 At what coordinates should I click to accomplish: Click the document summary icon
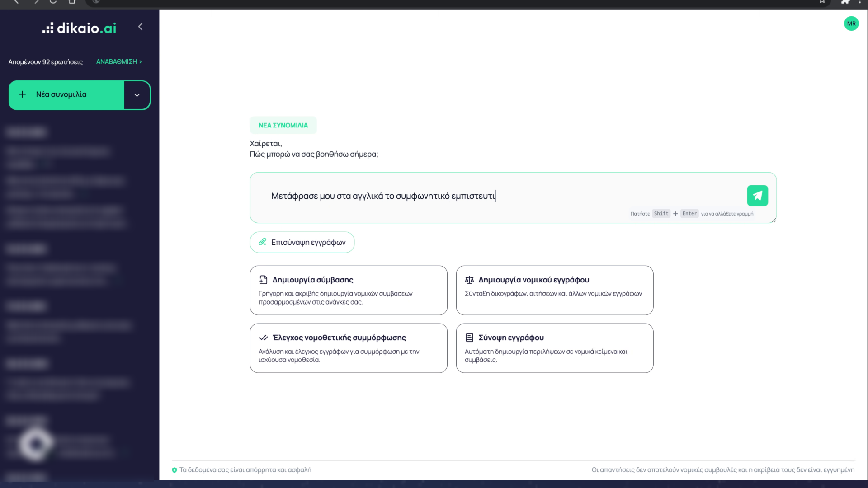pos(469,338)
